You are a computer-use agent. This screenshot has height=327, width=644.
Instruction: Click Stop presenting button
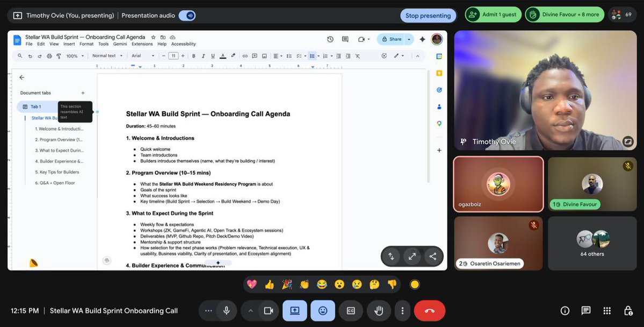(428, 16)
